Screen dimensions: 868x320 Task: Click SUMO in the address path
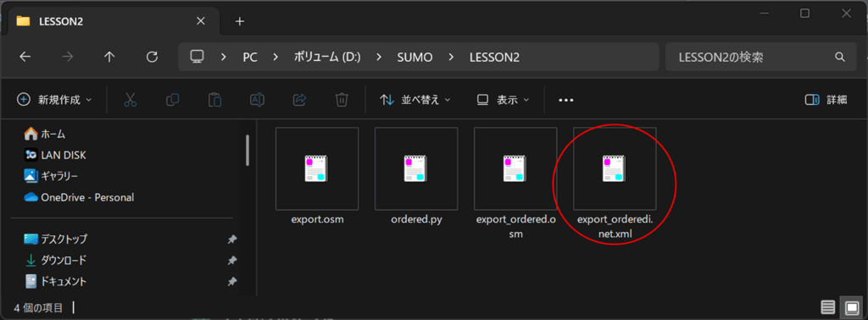pyautogui.click(x=415, y=57)
